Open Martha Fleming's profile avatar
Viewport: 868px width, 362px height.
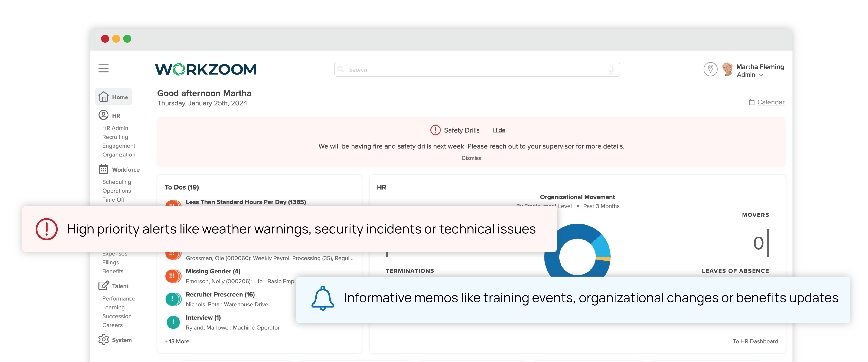pyautogui.click(x=727, y=69)
